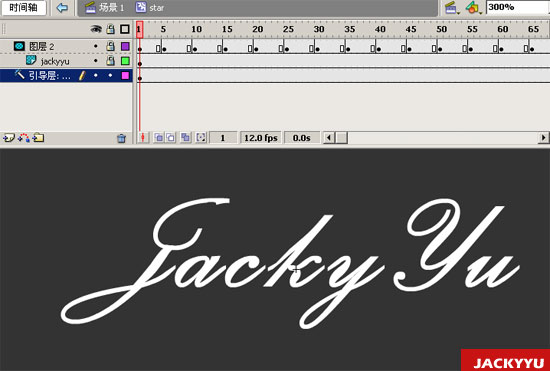
Task: Click the 场景 1 breadcrumb
Action: pos(105,7)
